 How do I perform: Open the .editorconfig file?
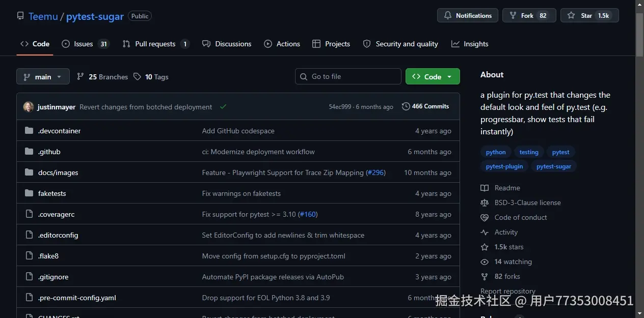(58, 235)
